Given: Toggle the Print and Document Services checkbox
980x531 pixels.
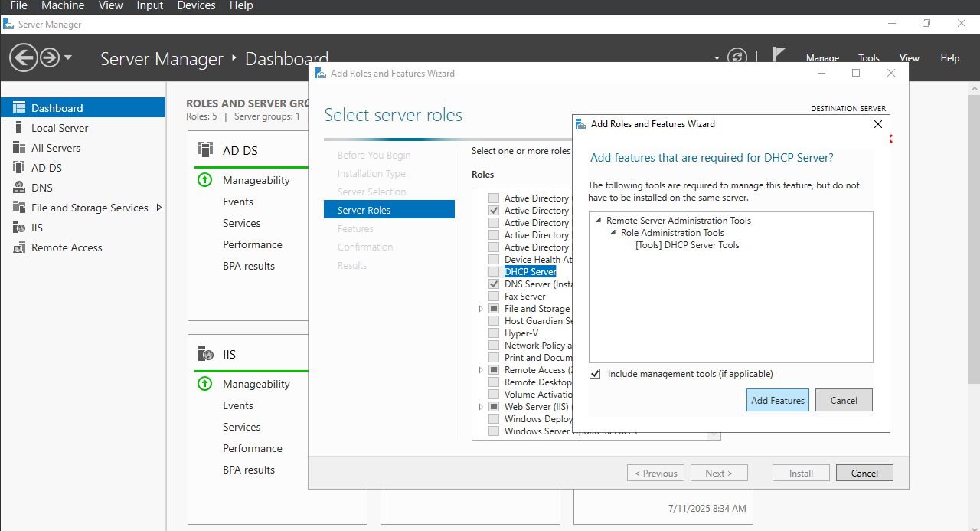Looking at the screenshot, I should tap(494, 358).
